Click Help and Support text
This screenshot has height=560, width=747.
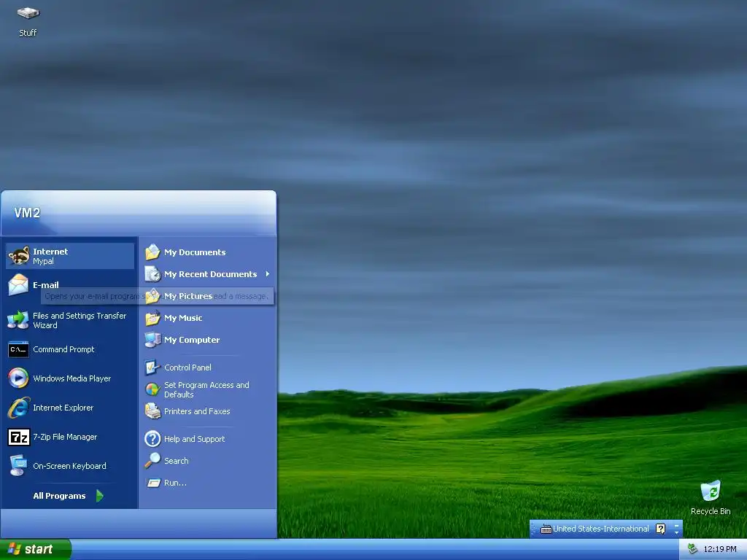194,439
